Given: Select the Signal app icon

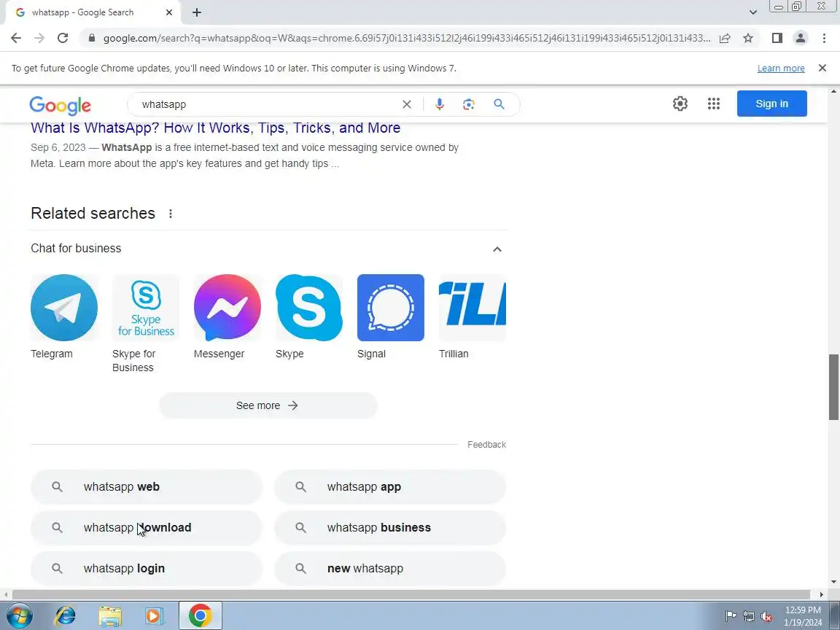Looking at the screenshot, I should click(391, 308).
